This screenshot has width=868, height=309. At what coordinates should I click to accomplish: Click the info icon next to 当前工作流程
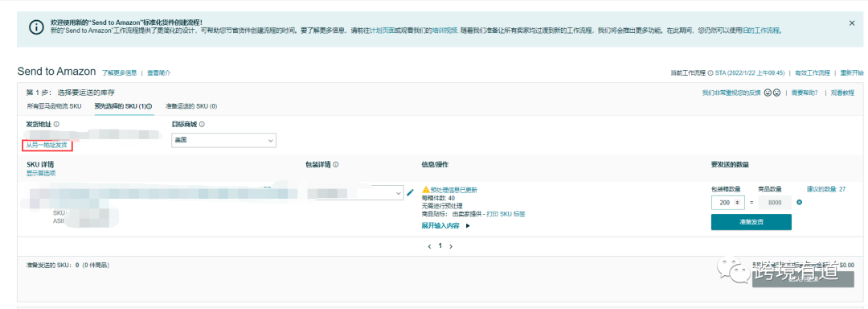710,73
